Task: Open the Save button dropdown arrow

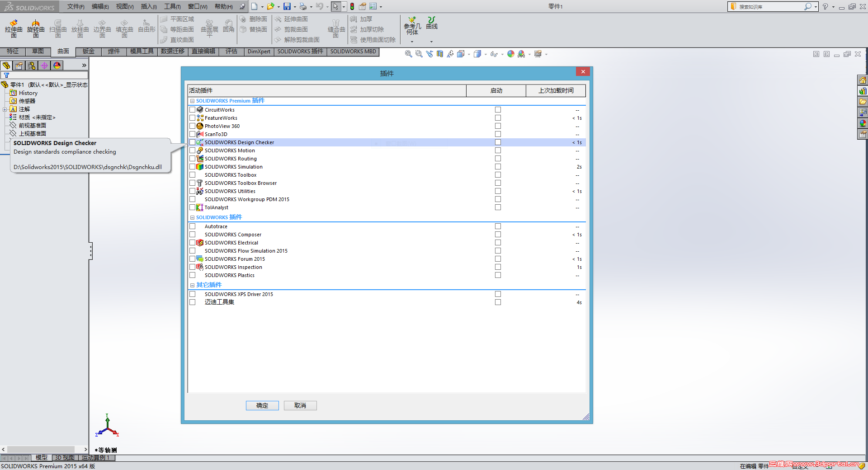Action: pos(294,7)
